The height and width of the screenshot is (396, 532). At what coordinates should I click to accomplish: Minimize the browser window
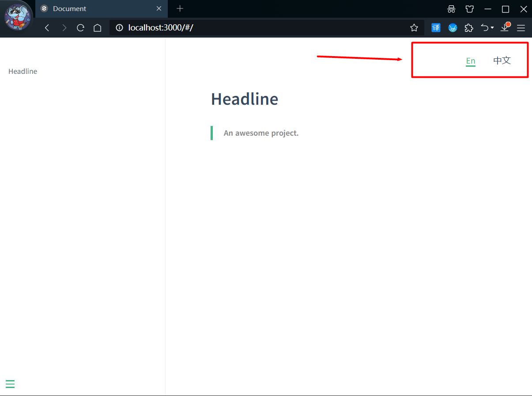click(488, 9)
